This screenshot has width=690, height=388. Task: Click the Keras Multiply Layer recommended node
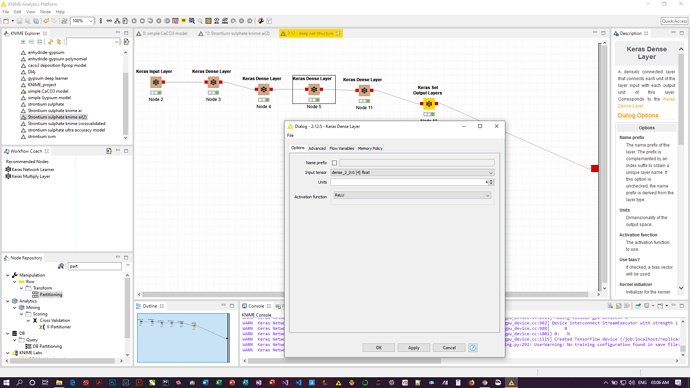click(x=27, y=176)
